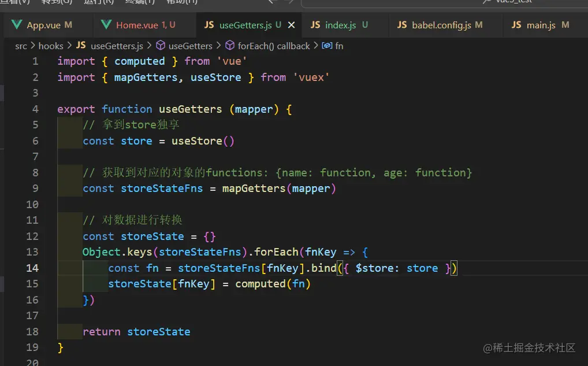588x366 pixels.
Task: Click 'computed(fn)' on line 15
Action: [273, 284]
